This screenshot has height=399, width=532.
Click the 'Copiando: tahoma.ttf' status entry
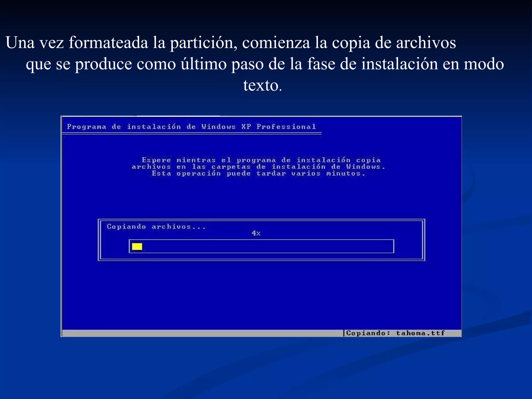click(395, 333)
